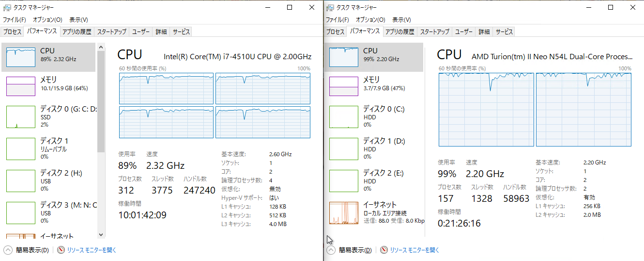Switch to ユーザー tab in left window
The width and height of the screenshot is (644, 261).
141,32
